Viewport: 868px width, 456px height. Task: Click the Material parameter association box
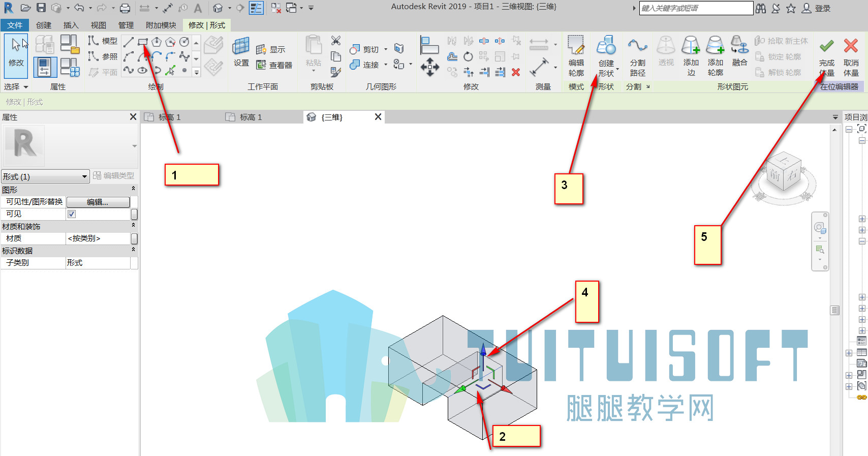tap(134, 238)
